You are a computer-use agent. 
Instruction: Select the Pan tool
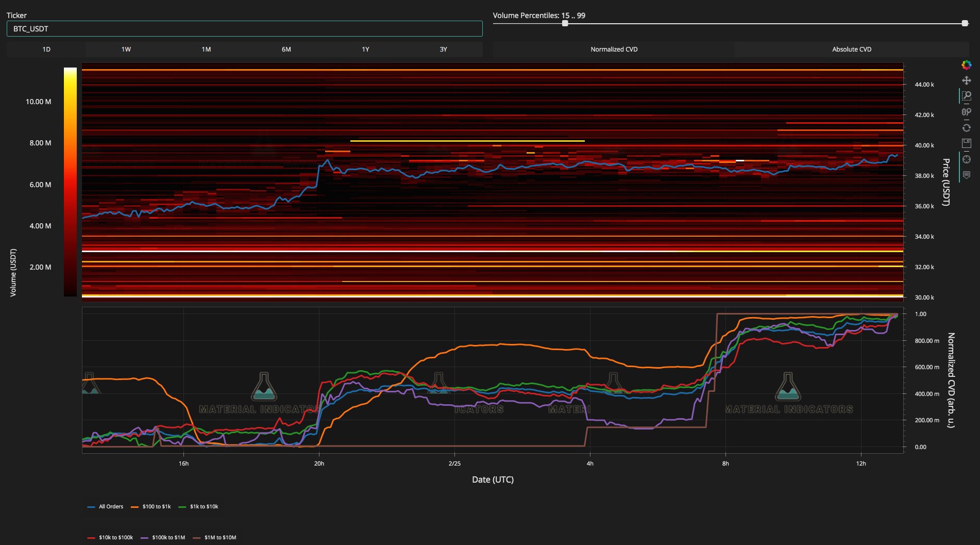pyautogui.click(x=966, y=80)
